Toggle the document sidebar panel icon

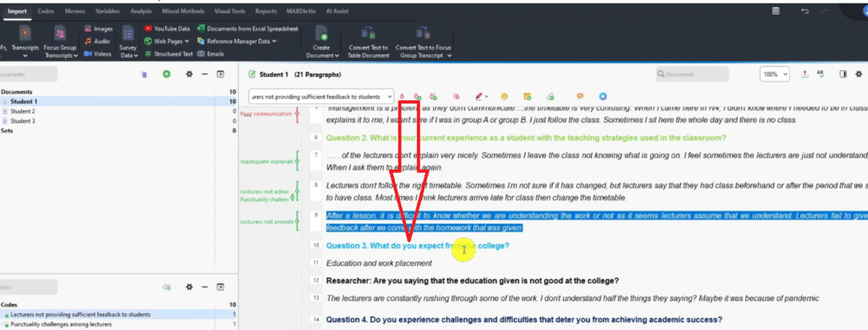point(843,74)
